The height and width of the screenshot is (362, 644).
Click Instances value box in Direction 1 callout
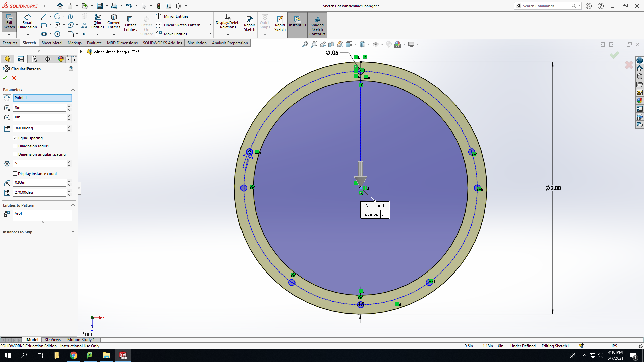tap(384, 214)
